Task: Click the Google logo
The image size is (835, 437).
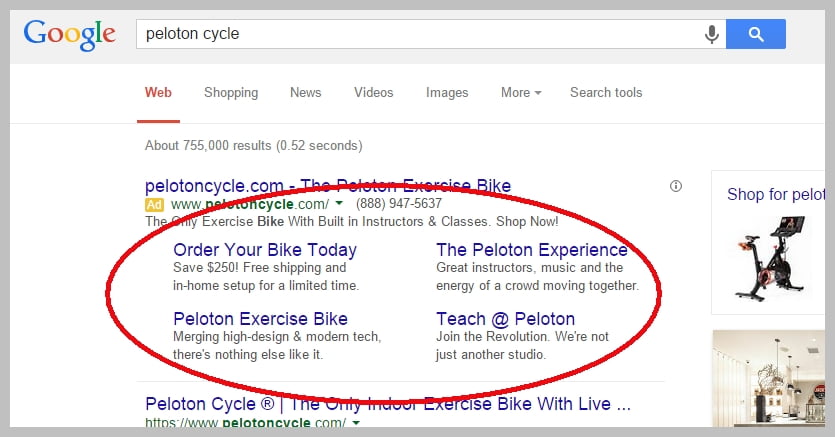Action: 69,34
